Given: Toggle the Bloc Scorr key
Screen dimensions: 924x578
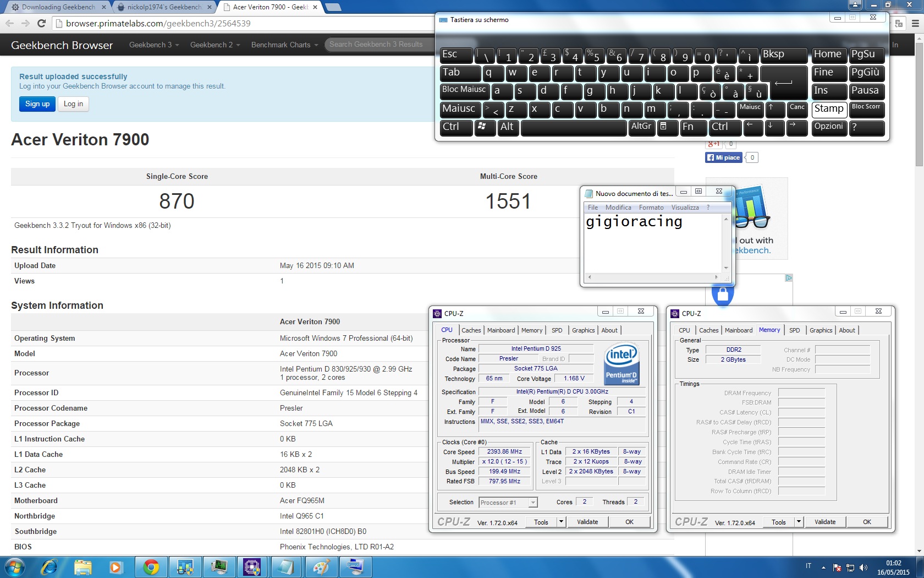Looking at the screenshot, I should [x=867, y=110].
